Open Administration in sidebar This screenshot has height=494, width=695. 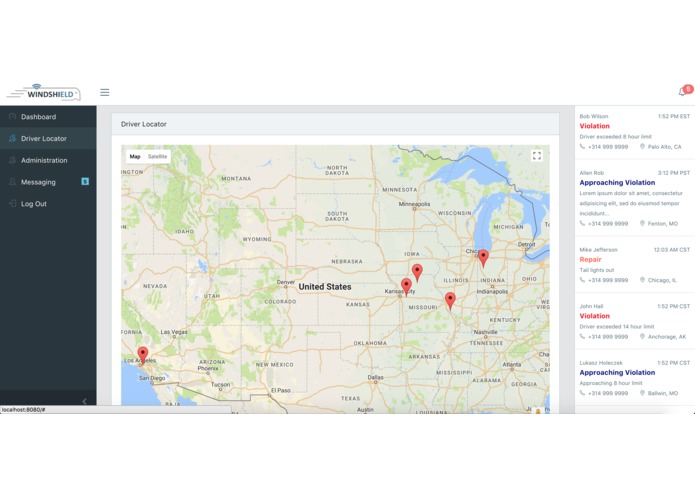48,160
